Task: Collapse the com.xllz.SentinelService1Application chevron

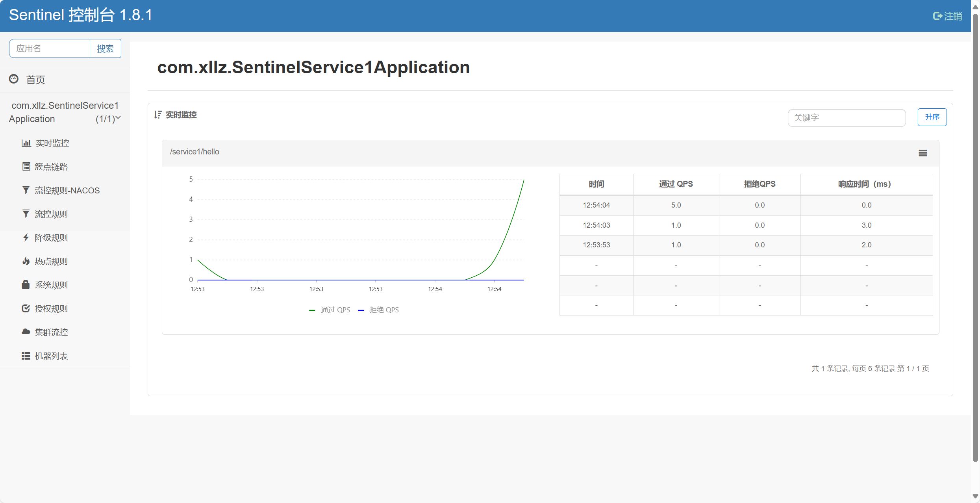Action: [x=118, y=117]
